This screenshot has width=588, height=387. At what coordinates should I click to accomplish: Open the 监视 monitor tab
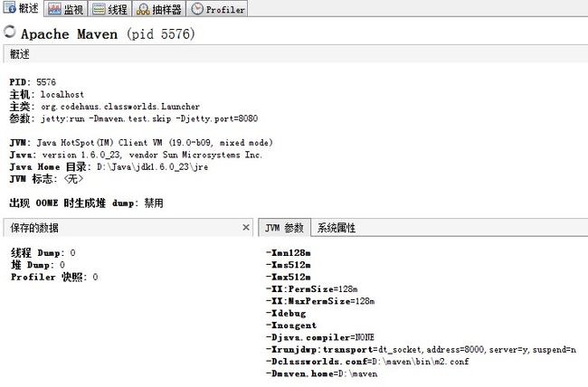66,9
